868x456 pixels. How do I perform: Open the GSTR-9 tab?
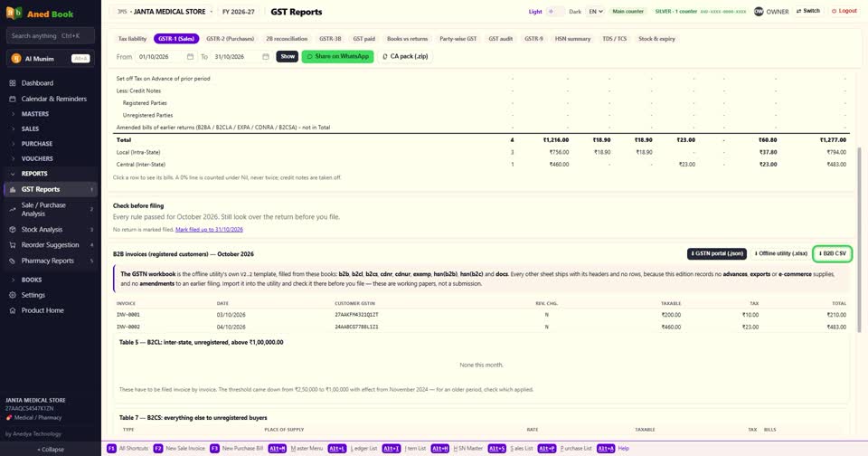(533, 39)
